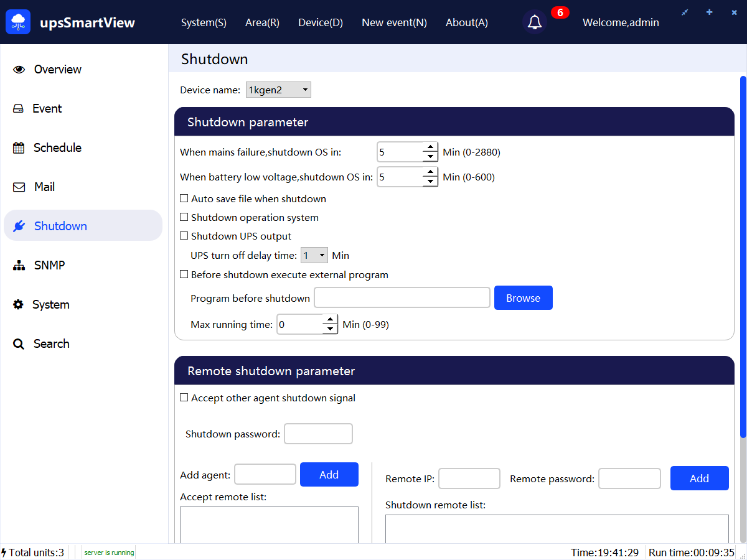
Task: Open Mail via the envelope icon
Action: 19,187
